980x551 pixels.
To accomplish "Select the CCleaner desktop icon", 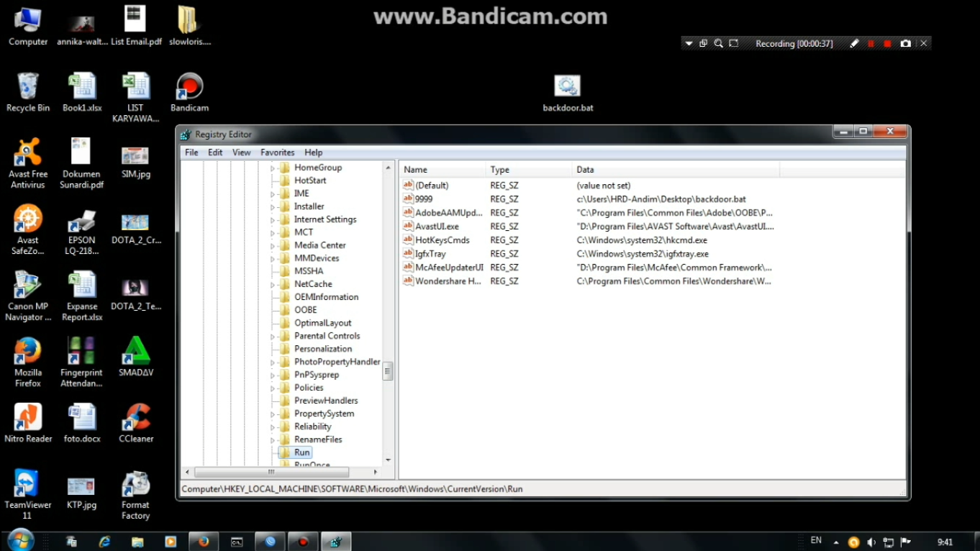I will pyautogui.click(x=136, y=423).
